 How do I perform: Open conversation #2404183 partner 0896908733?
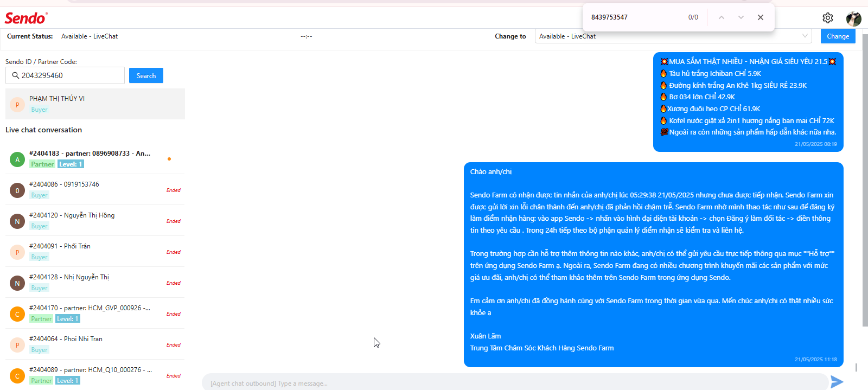pyautogui.click(x=95, y=158)
